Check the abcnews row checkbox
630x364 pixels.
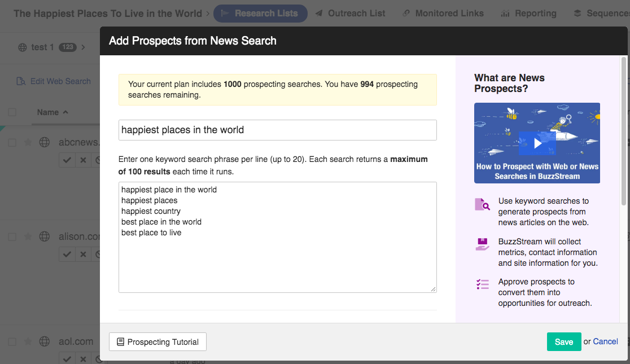[x=12, y=143]
